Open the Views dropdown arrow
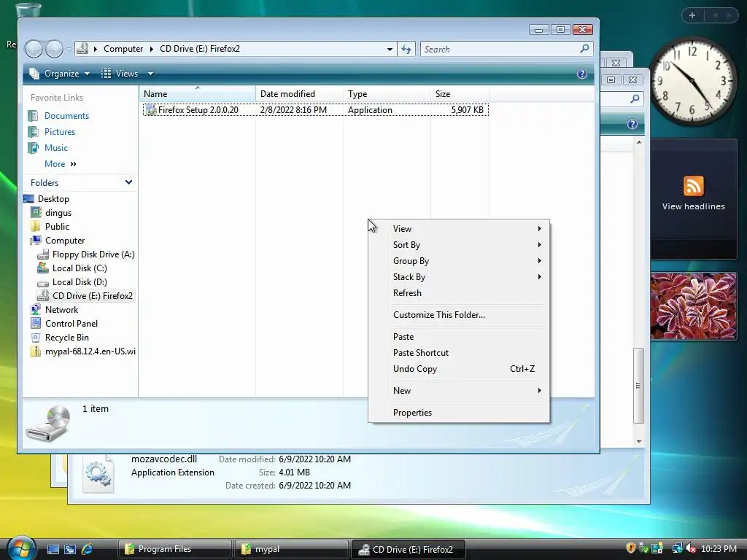747x560 pixels. tap(150, 74)
